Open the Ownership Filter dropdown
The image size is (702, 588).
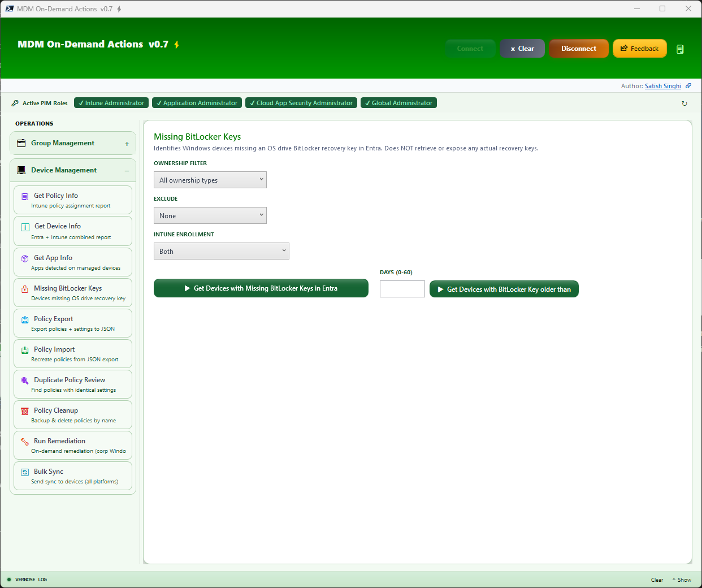[210, 180]
